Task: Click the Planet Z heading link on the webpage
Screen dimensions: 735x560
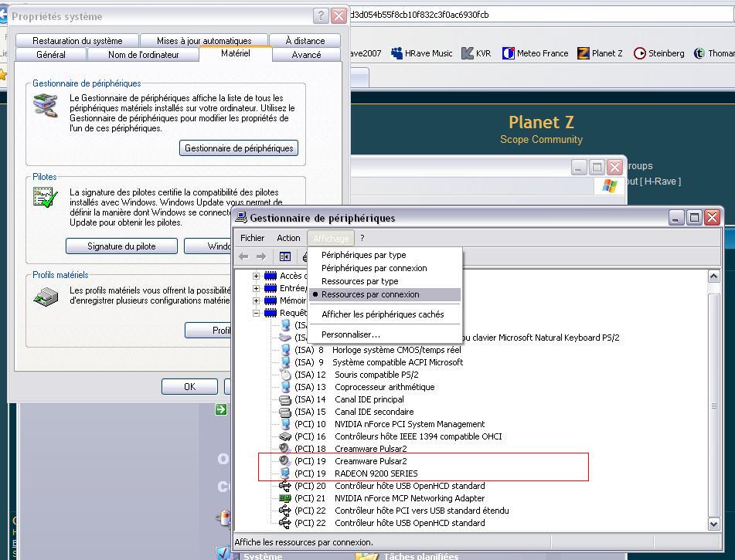Action: [x=541, y=122]
